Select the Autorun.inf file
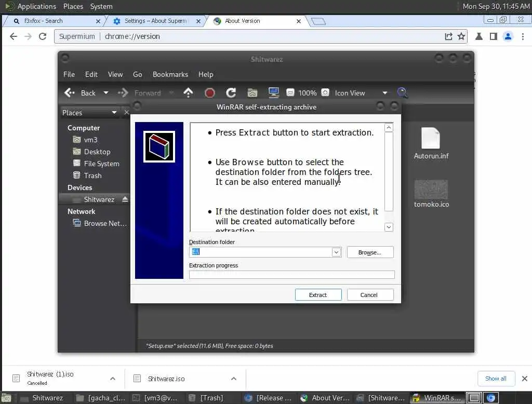 click(431, 143)
